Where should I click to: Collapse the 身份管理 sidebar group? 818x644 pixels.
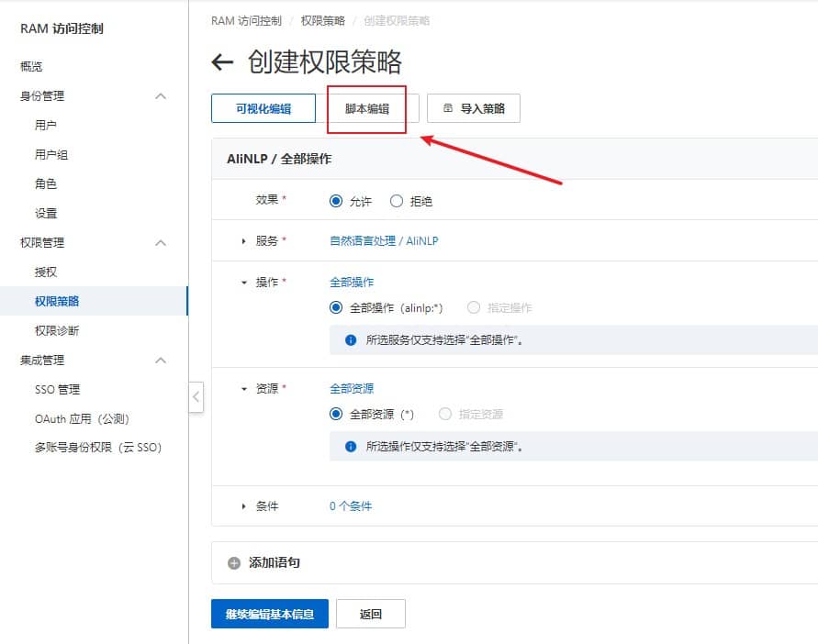161,96
